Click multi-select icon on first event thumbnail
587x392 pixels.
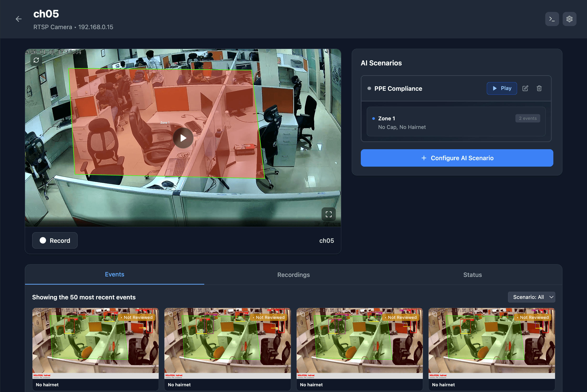tap(39, 314)
